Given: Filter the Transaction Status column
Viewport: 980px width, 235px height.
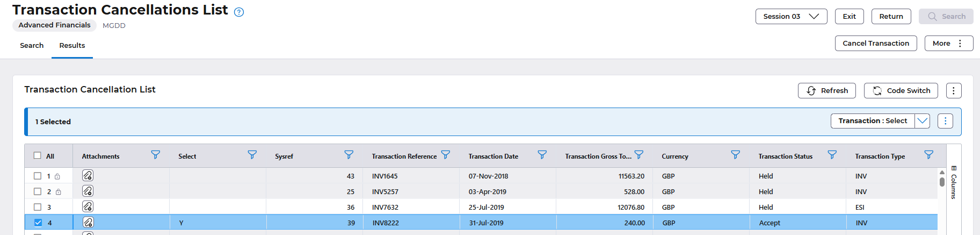Looking at the screenshot, I should 832,155.
